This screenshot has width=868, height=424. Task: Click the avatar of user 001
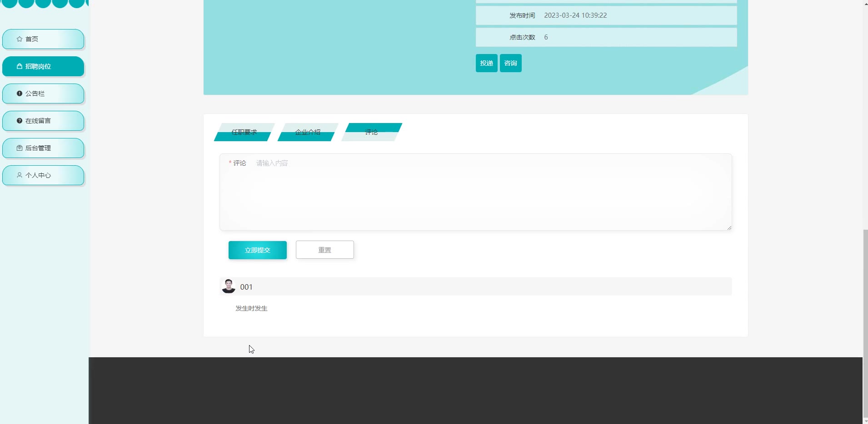228,286
